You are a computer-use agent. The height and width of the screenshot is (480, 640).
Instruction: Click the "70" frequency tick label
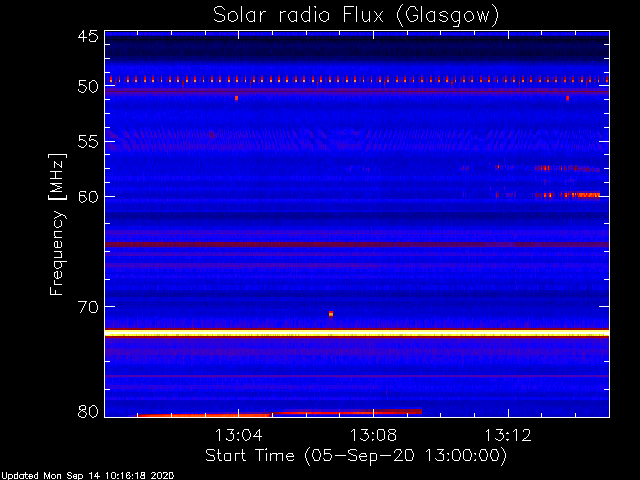click(88, 307)
